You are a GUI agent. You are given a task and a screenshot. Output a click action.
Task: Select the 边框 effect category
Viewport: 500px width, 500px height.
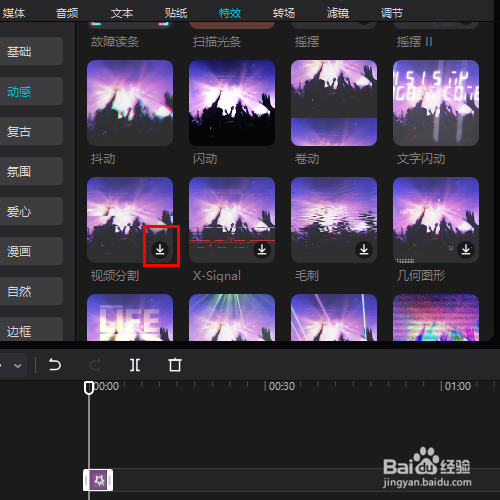pos(31,329)
